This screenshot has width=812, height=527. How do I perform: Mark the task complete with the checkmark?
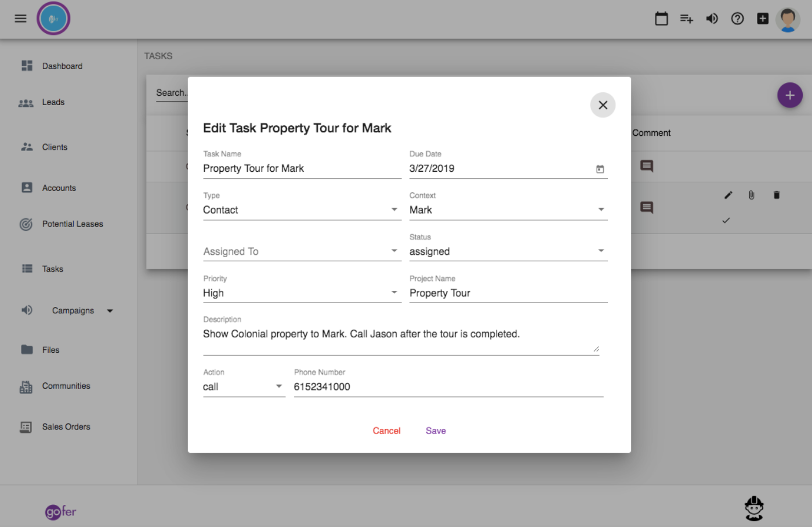click(x=726, y=220)
